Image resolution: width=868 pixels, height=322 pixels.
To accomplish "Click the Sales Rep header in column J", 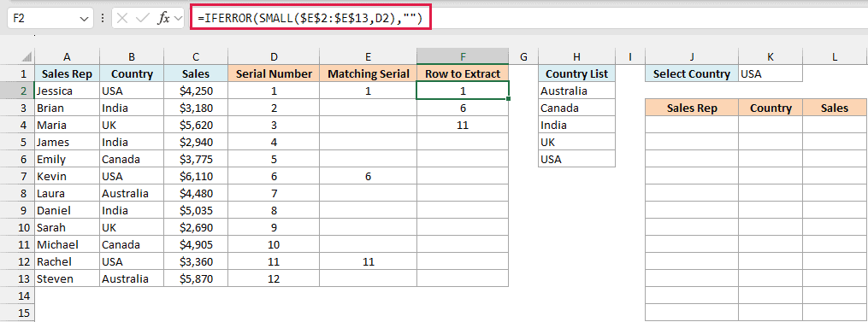I will 692,108.
